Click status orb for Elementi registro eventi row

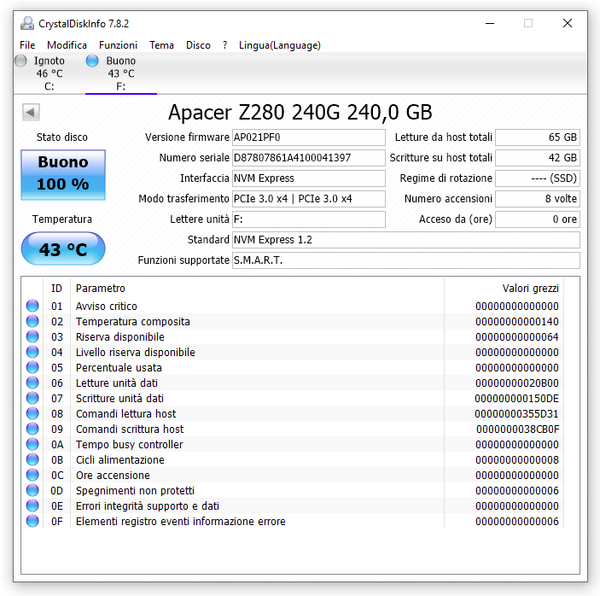coord(33,521)
